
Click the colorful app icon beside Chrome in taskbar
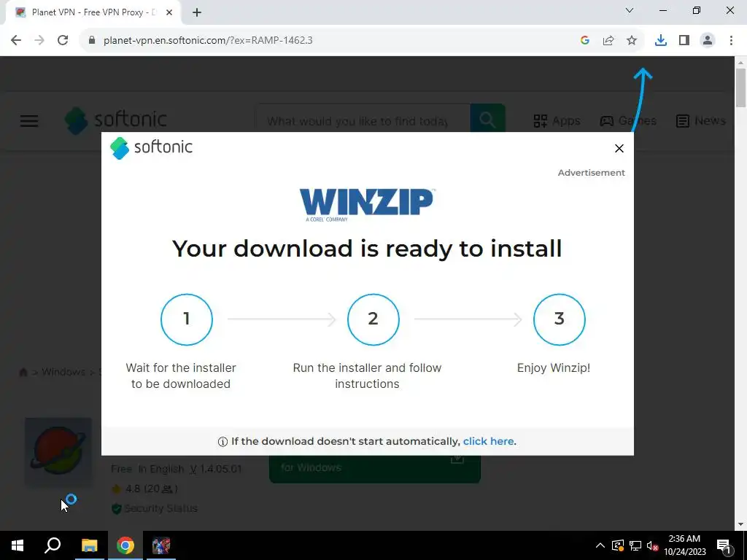161,545
